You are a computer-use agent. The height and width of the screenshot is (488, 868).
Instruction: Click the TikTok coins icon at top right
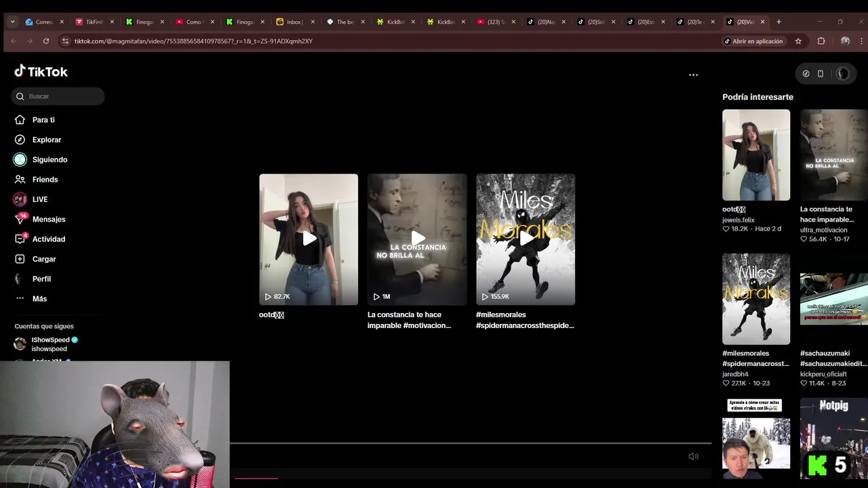[806, 74]
